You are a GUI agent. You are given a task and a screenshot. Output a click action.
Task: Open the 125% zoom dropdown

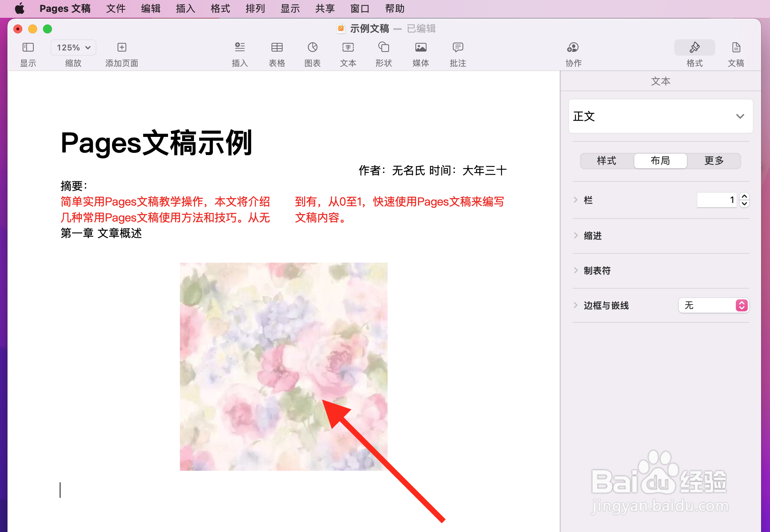tap(73, 47)
